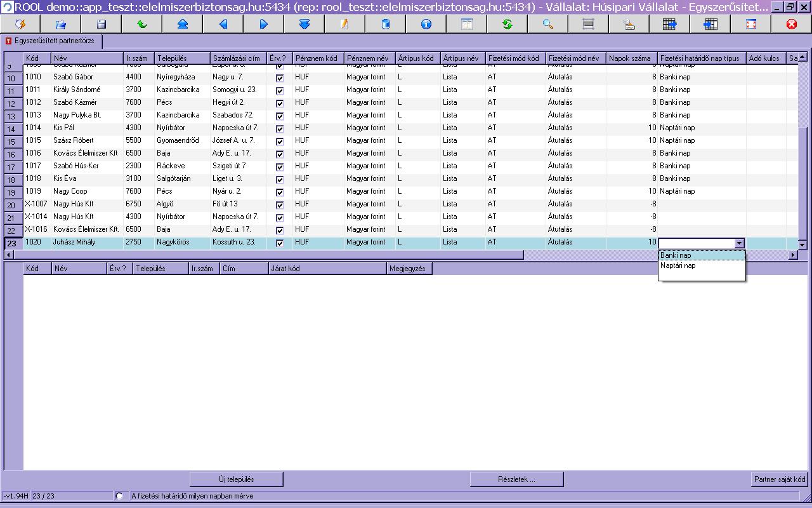This screenshot has width=812, height=508.
Task: Jump to the first record with double-up arrow
Action: pyautogui.click(x=182, y=24)
